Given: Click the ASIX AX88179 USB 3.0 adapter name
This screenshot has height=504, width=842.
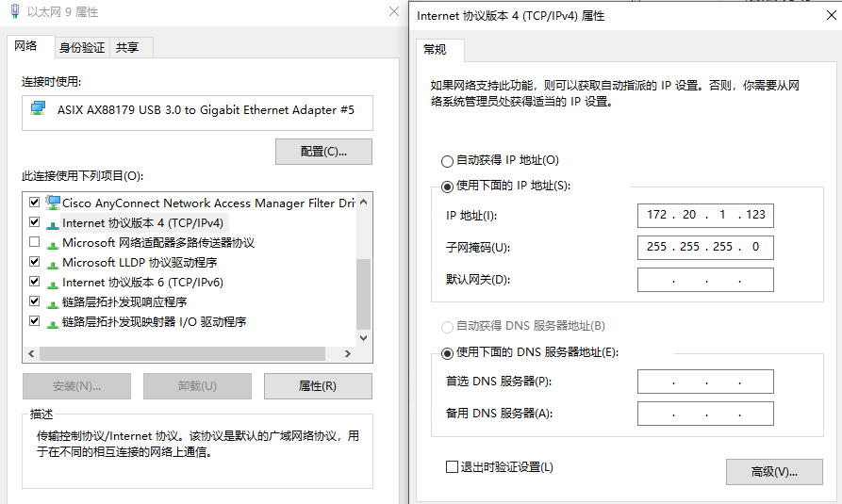Looking at the screenshot, I should pyautogui.click(x=206, y=110).
